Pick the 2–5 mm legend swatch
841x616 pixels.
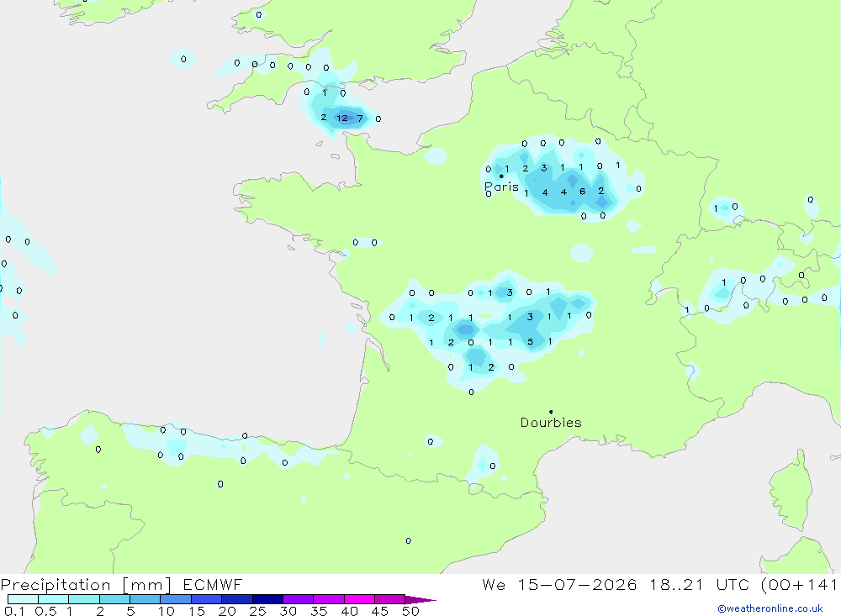[114, 599]
